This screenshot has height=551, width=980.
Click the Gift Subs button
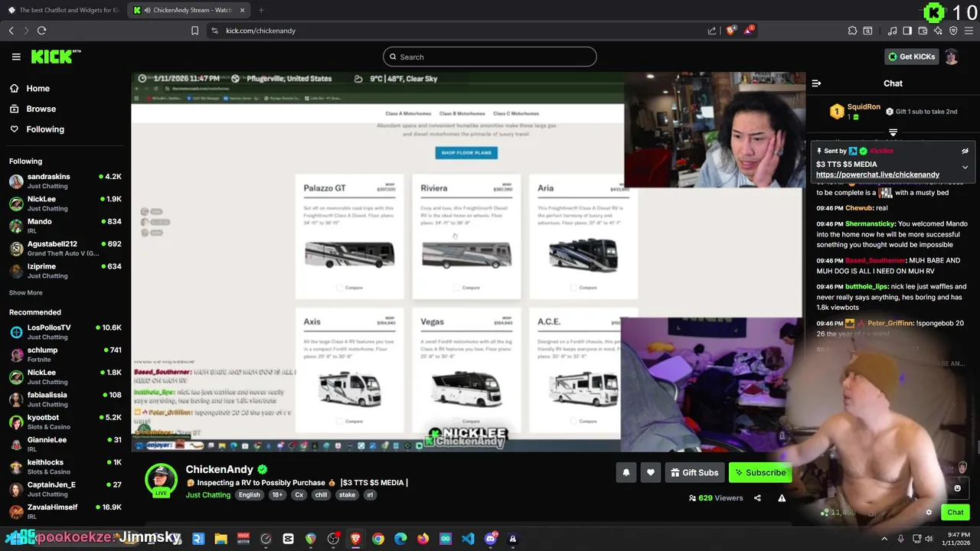coord(694,472)
